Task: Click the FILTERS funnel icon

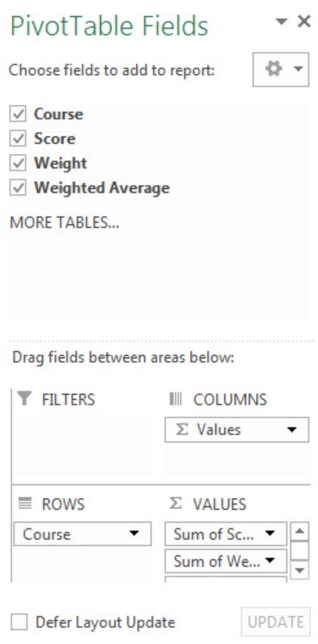Action: 25,398
